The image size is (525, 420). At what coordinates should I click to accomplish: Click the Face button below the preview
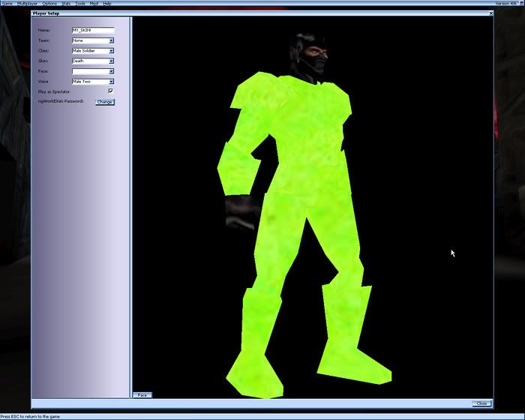pos(142,394)
